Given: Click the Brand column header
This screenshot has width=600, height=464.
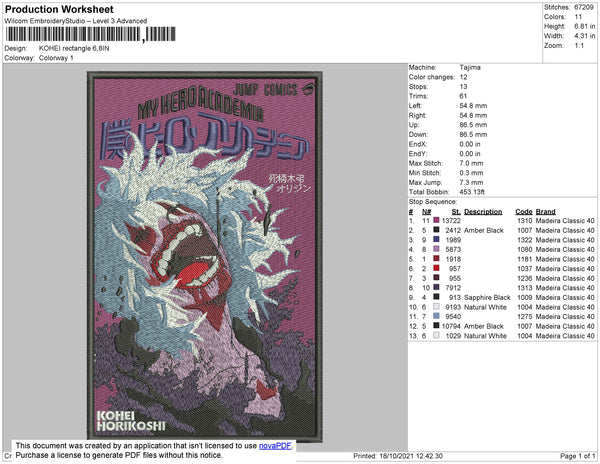Looking at the screenshot, I should 545,212.
